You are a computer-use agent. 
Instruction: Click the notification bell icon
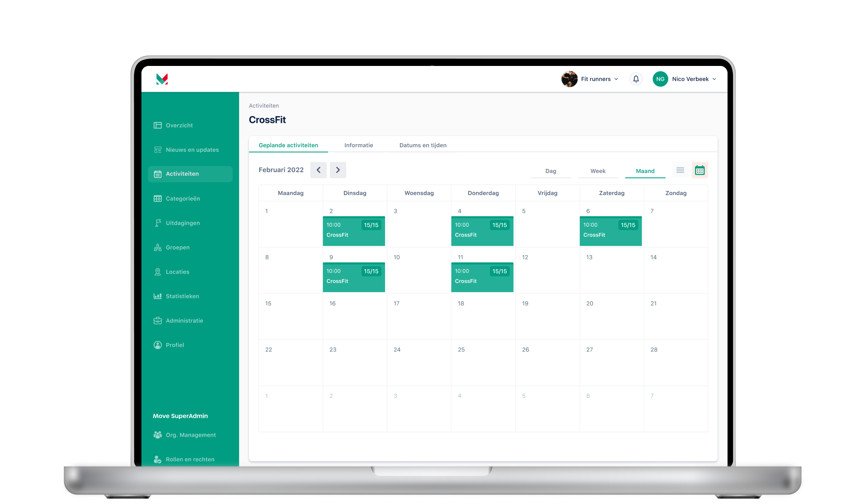tap(636, 79)
